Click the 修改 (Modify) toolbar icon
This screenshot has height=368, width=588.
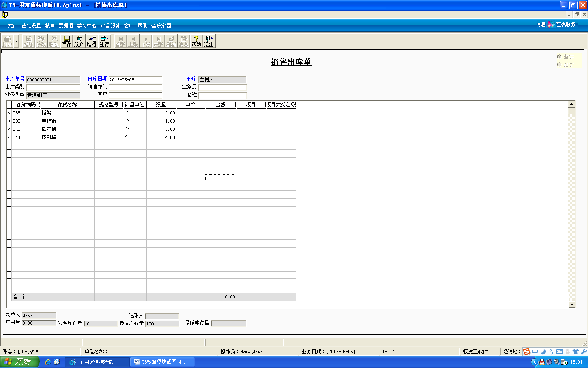coord(41,41)
